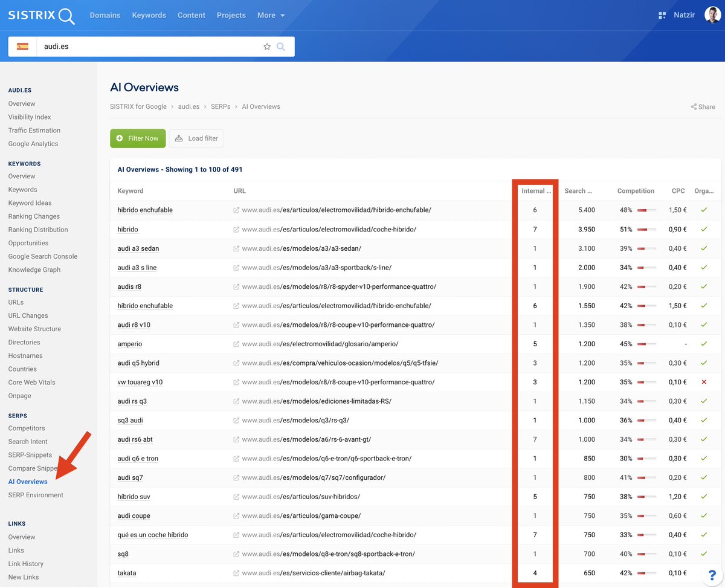
Task: Click the magnifier search icon
Action: coord(281,47)
